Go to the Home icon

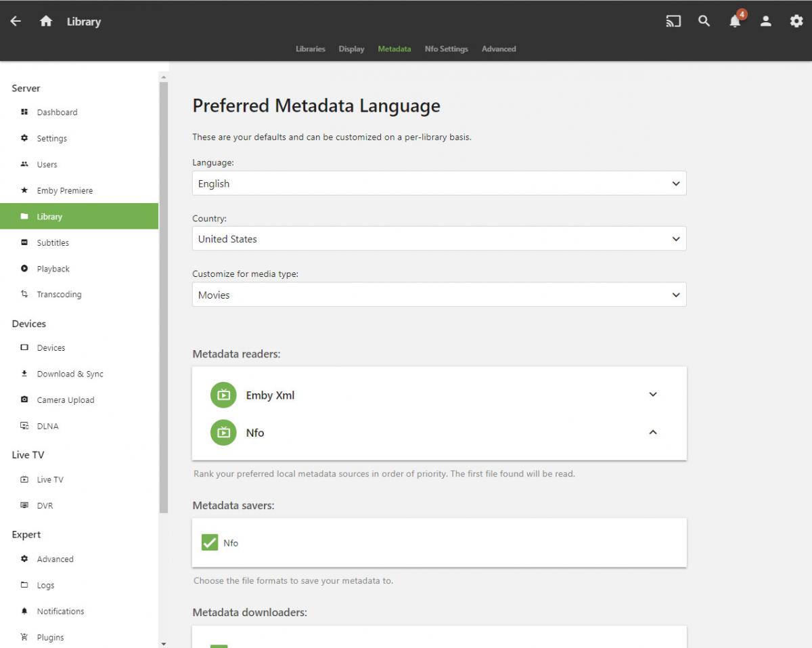(46, 21)
